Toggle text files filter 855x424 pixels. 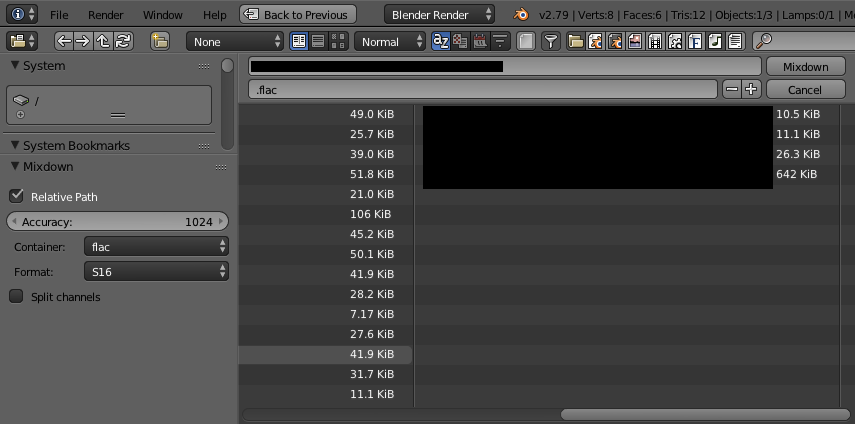(x=735, y=41)
